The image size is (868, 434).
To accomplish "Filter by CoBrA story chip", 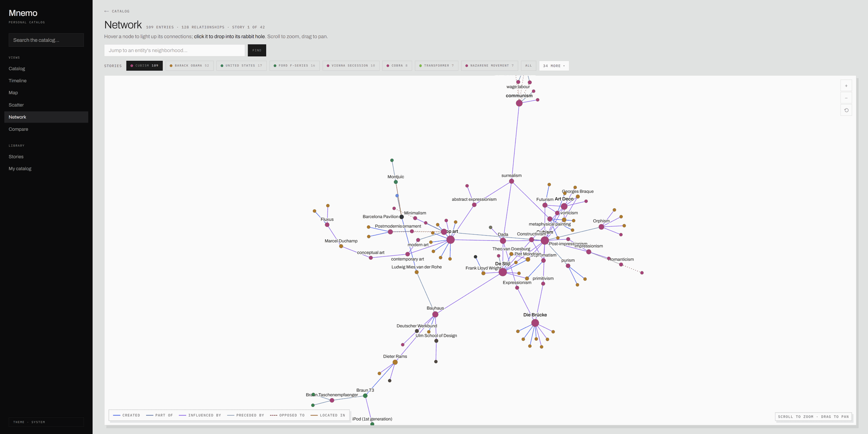I will click(x=397, y=66).
